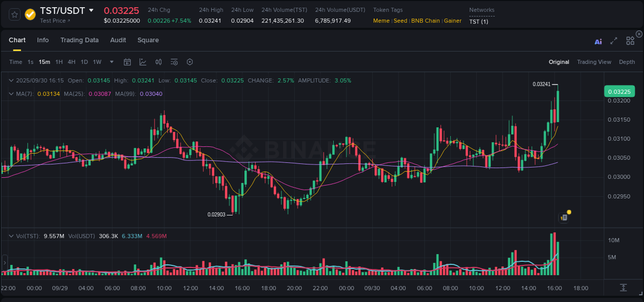Open the grid layout icon near top right
This screenshot has height=302, width=644.
coord(630,41)
